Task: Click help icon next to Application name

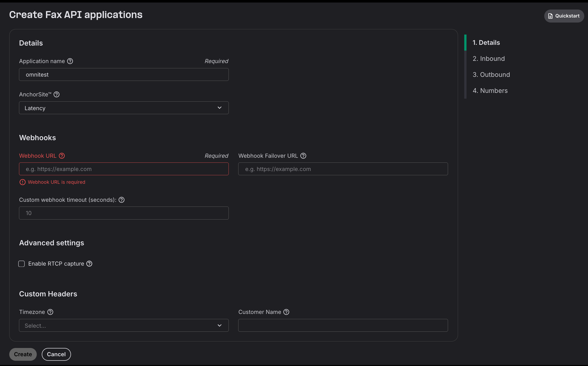Action: [70, 61]
